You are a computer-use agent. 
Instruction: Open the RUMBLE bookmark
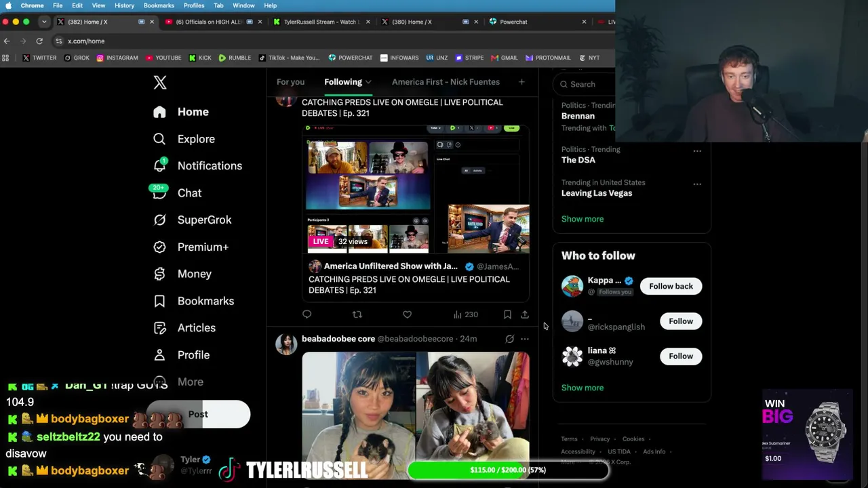[x=235, y=58]
